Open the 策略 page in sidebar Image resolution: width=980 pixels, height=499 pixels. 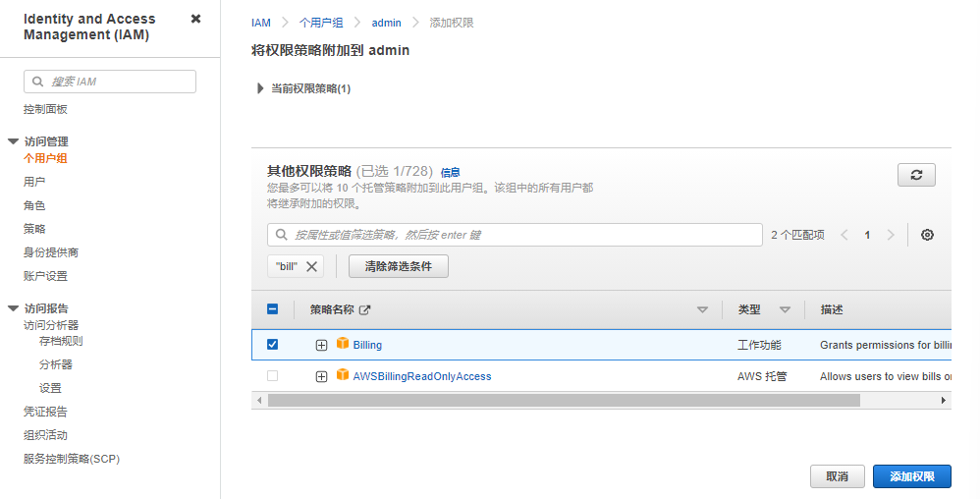[x=34, y=229]
